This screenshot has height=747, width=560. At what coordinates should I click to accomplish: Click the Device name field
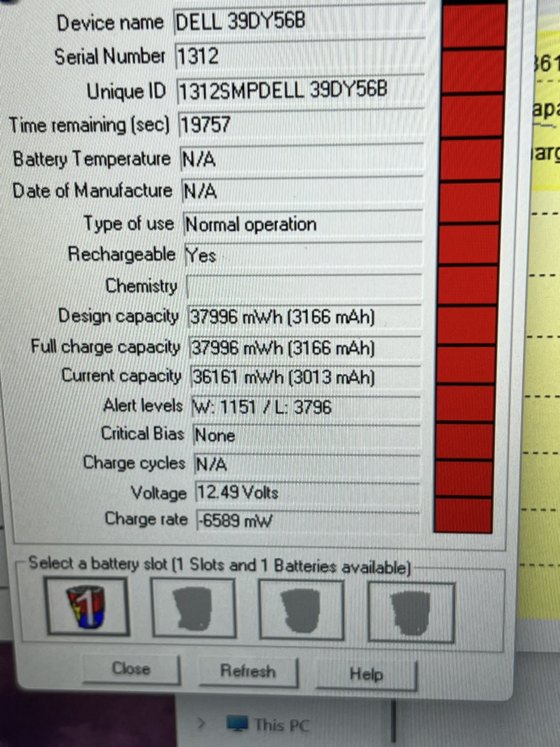[299, 23]
